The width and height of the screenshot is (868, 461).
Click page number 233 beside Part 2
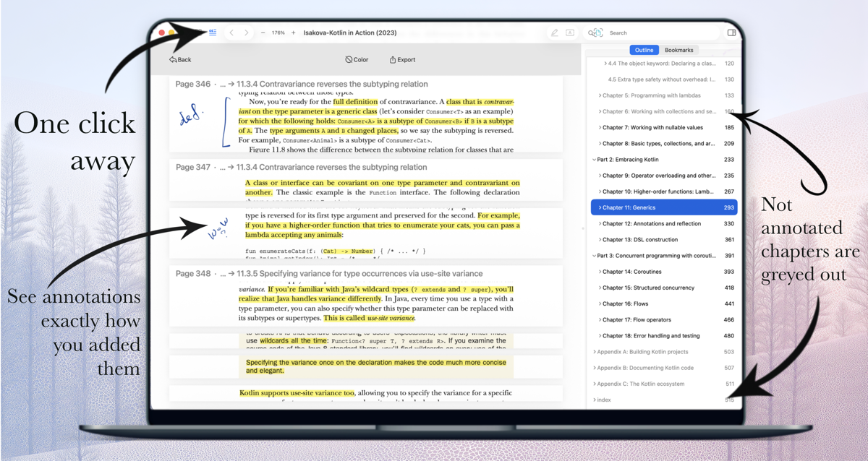coord(729,160)
